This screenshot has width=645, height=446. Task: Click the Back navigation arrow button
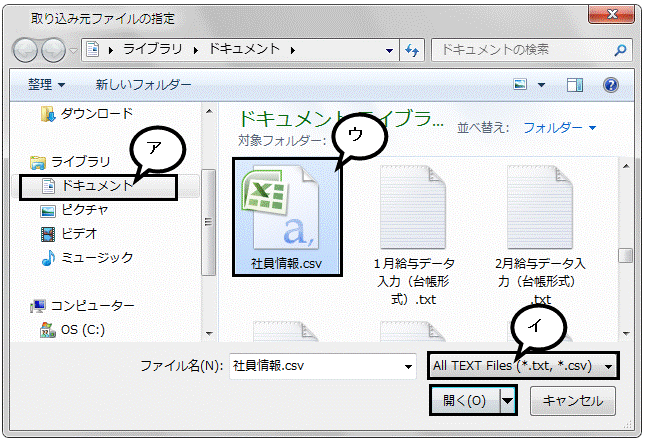point(26,50)
